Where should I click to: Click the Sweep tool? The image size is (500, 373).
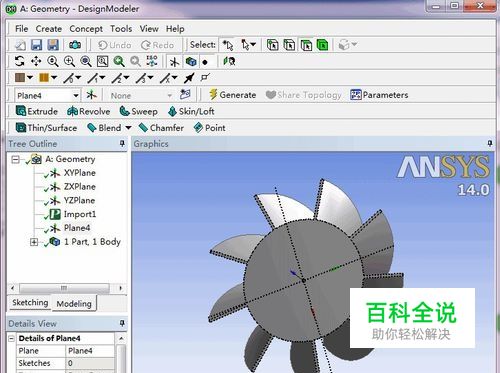[139, 111]
